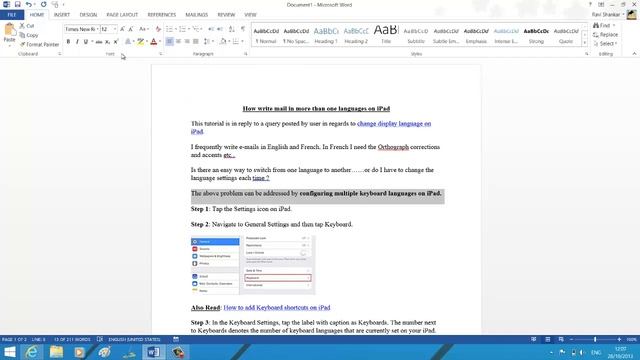Apply the Strong style
640x360 pixels.
(536, 35)
